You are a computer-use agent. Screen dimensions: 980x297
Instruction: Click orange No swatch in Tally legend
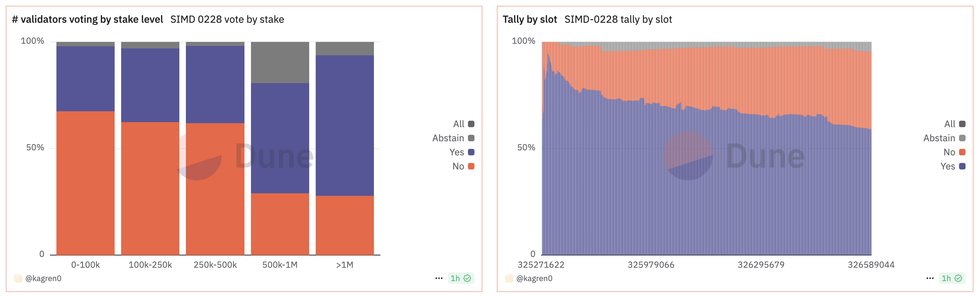tap(962, 152)
